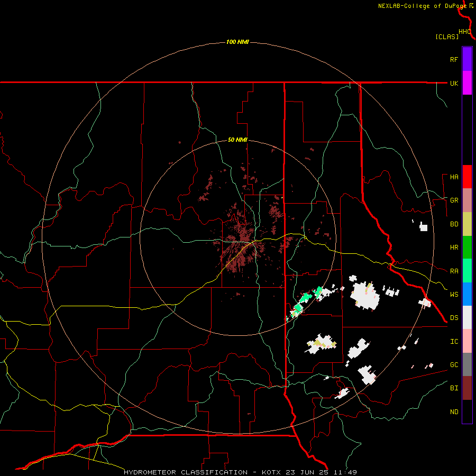Select the WS blue legend swatch

click(x=467, y=294)
